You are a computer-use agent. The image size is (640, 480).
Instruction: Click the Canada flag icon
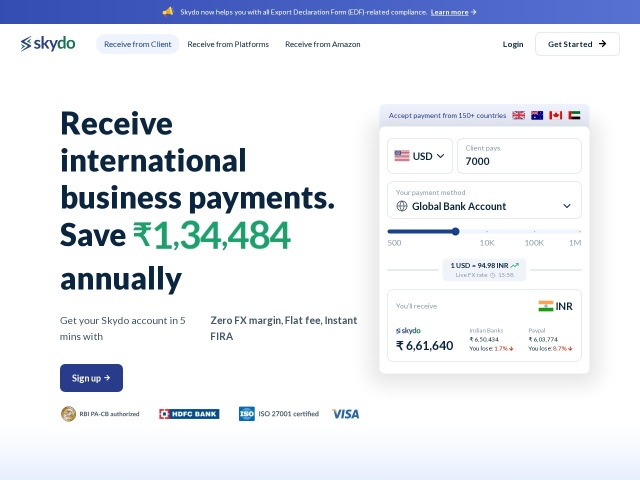556,116
